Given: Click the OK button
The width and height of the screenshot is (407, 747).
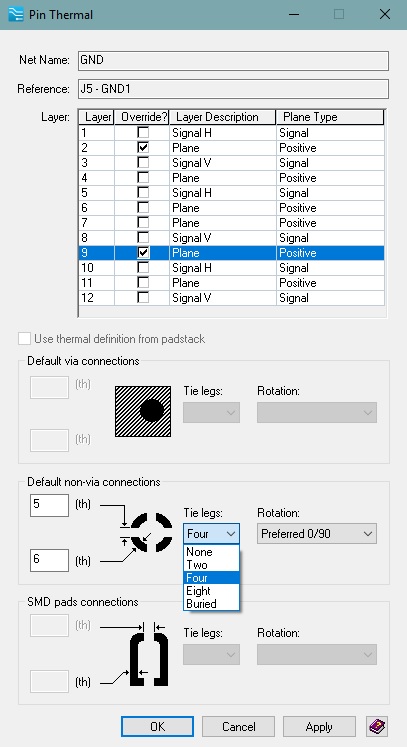Looking at the screenshot, I should (x=157, y=727).
